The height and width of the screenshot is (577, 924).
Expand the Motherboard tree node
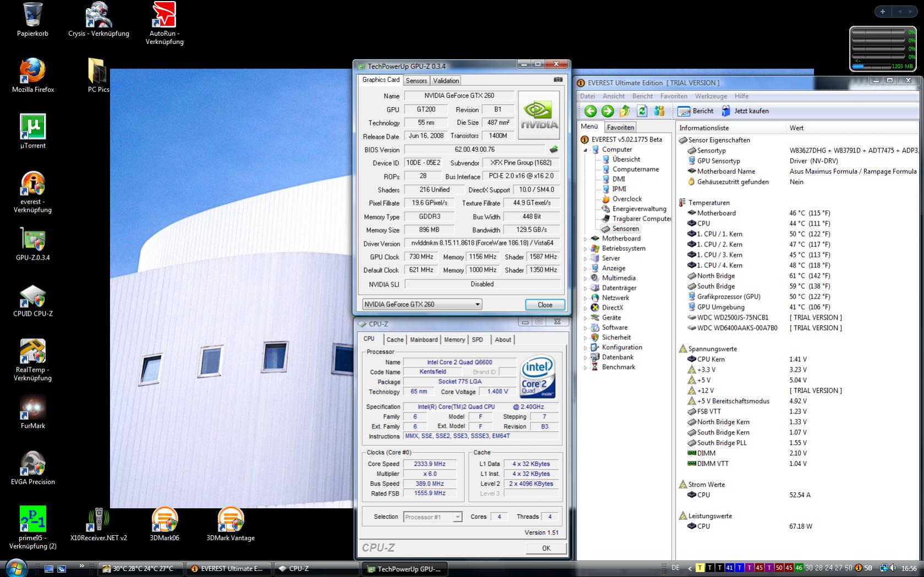point(586,239)
